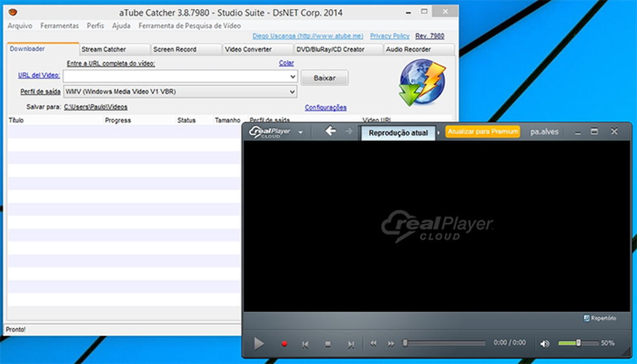Switch to the Downloader tab
Viewport: 637px width, 364px height.
[43, 48]
